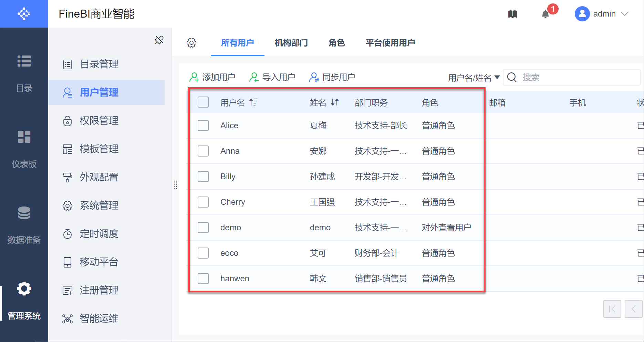Image resolution: width=644 pixels, height=342 pixels.
Task: Click the sidebar resize drag handle
Action: (x=176, y=185)
